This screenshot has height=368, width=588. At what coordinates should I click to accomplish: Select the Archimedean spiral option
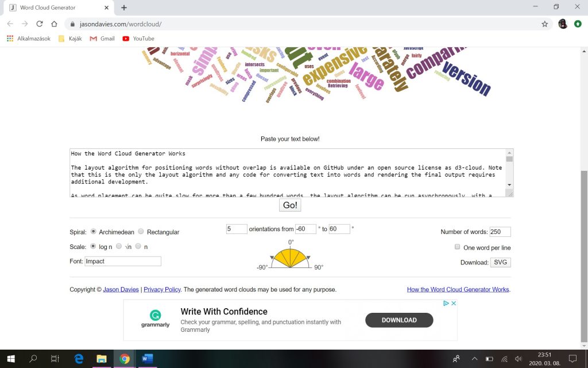[93, 232]
